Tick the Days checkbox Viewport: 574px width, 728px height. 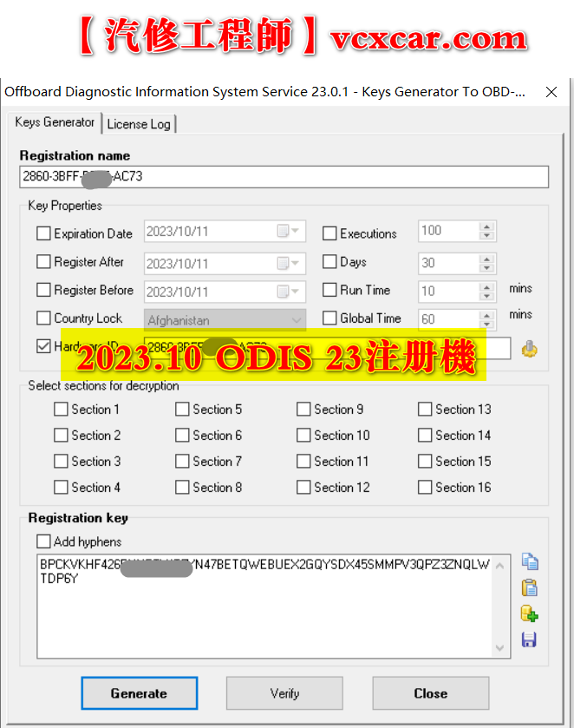pos(329,261)
